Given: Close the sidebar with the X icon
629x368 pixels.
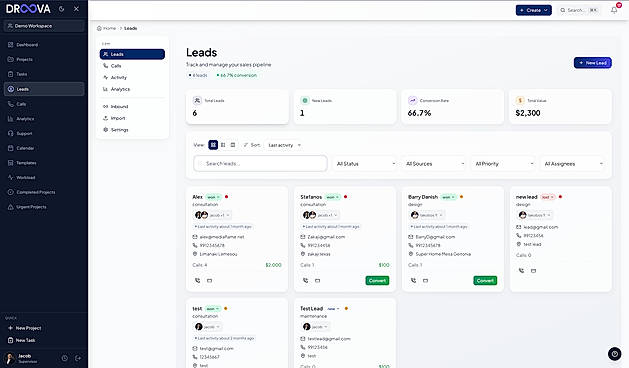Looking at the screenshot, I should [x=76, y=8].
